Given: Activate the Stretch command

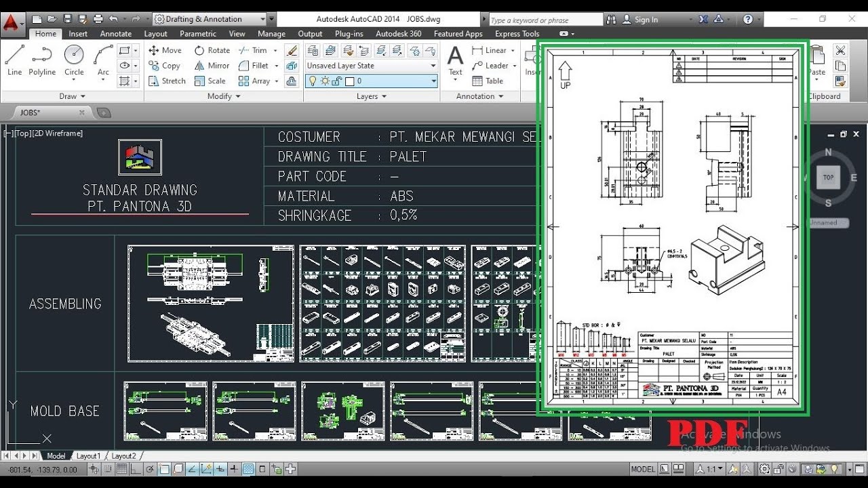Looking at the screenshot, I should pyautogui.click(x=167, y=81).
